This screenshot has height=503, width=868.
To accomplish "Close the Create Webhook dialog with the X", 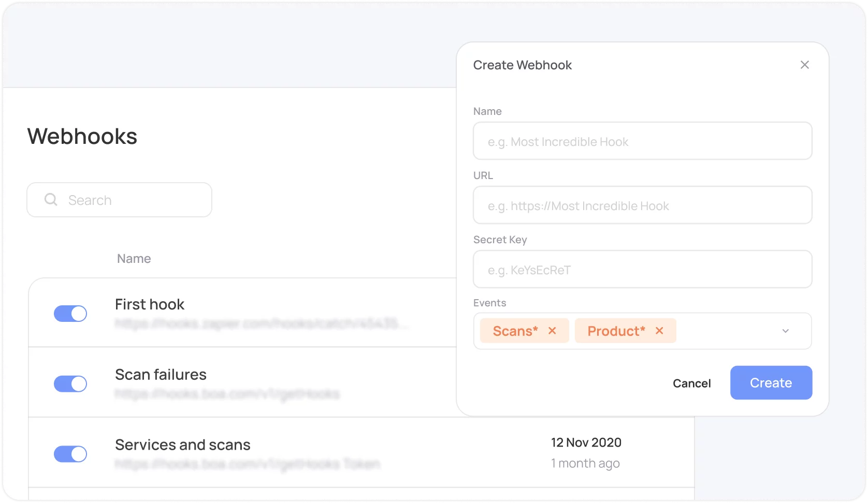I will (804, 65).
